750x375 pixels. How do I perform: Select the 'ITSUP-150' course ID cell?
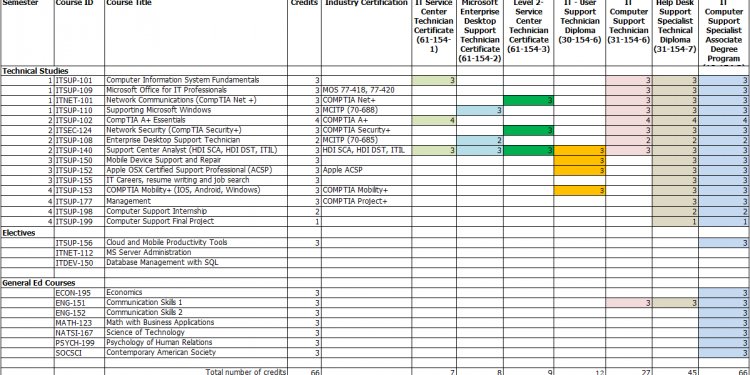(x=79, y=161)
